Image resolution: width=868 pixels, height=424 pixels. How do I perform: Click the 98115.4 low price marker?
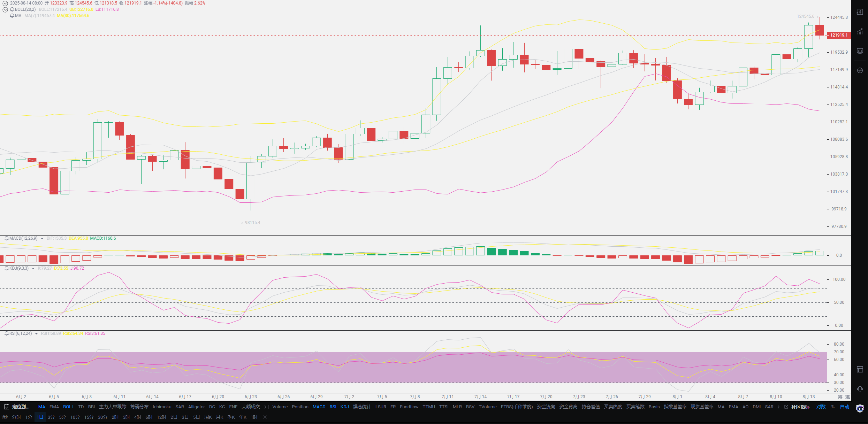252,223
